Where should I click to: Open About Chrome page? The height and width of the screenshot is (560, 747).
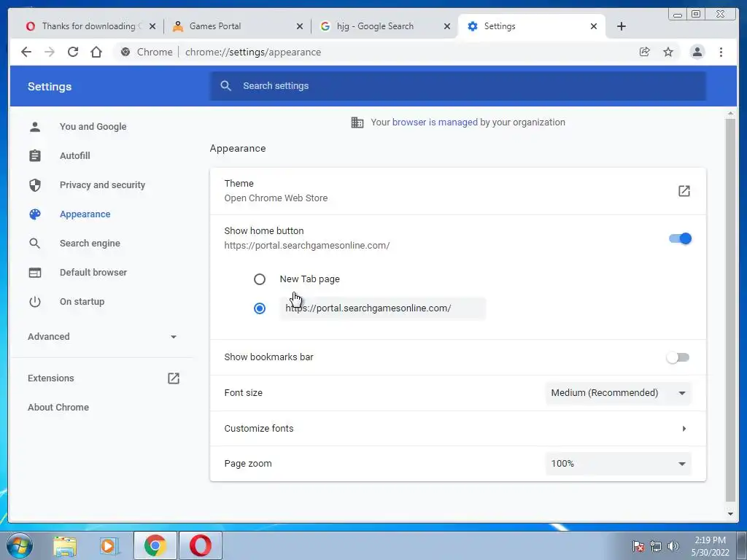click(58, 407)
